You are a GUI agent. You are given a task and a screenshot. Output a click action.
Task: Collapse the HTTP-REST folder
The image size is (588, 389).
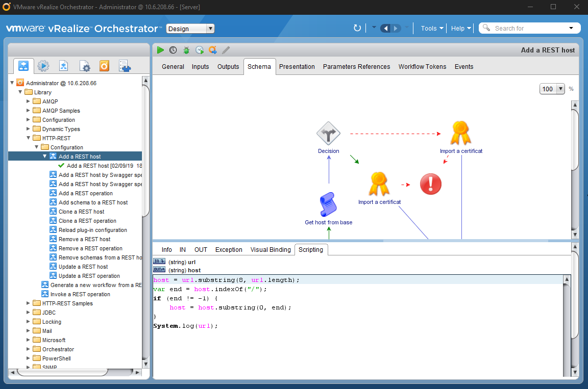(x=29, y=138)
